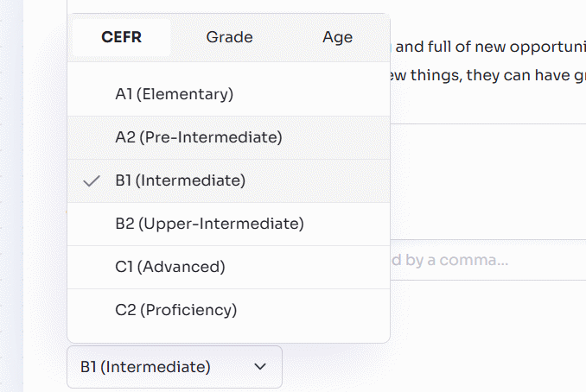Open the Age tab
Image resolution: width=586 pixels, height=392 pixels.
pos(337,37)
